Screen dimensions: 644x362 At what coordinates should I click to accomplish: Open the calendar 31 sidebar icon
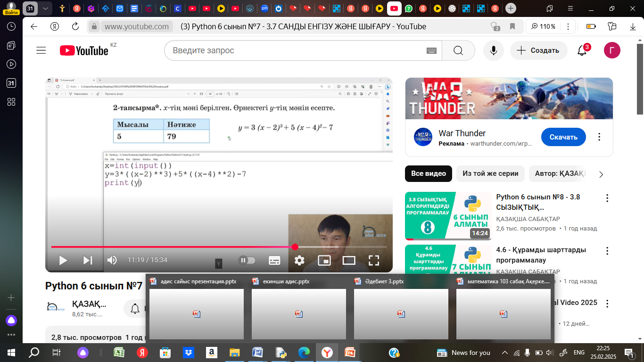click(x=11, y=83)
